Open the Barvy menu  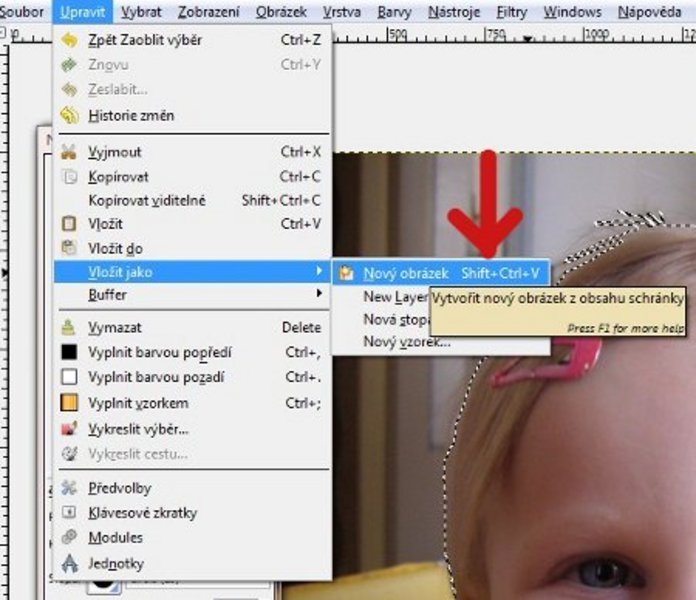pos(394,12)
